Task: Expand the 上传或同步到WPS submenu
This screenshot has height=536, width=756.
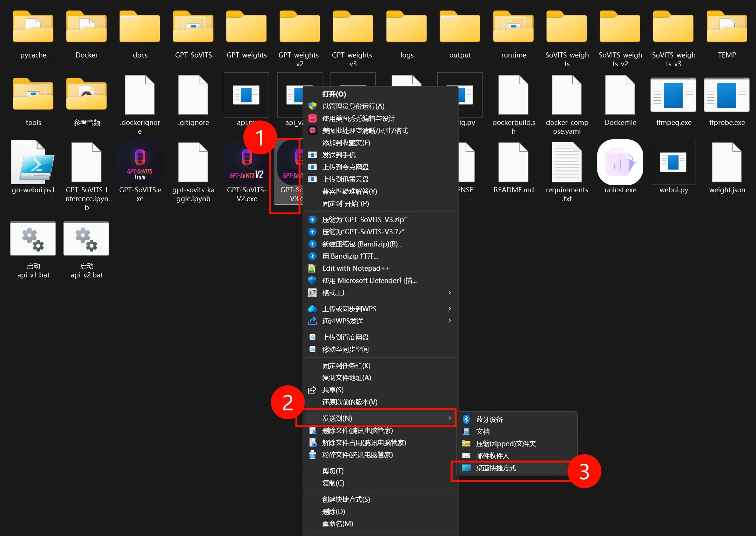Action: pos(449,309)
